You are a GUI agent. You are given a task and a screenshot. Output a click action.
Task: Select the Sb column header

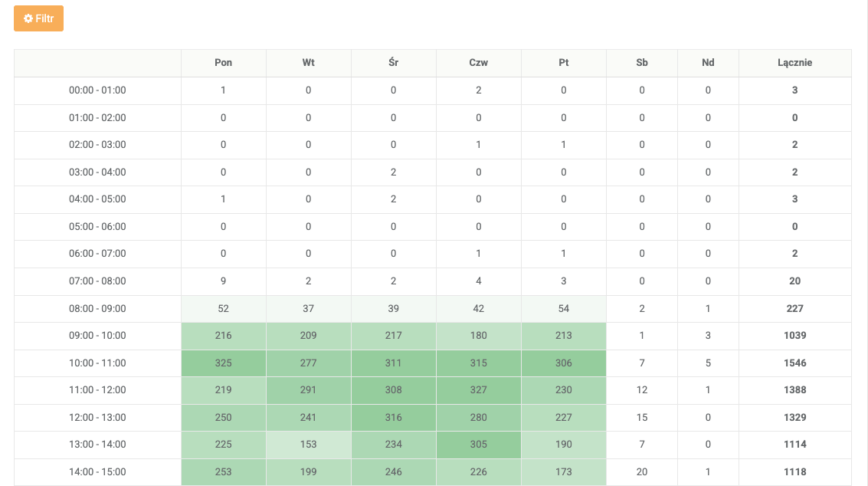click(642, 63)
